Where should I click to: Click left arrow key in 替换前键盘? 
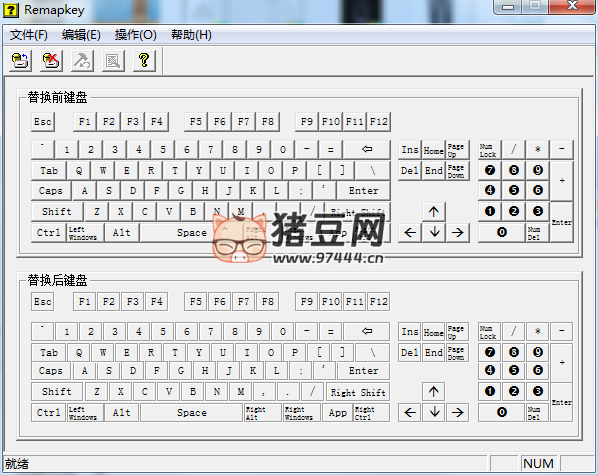[410, 233]
